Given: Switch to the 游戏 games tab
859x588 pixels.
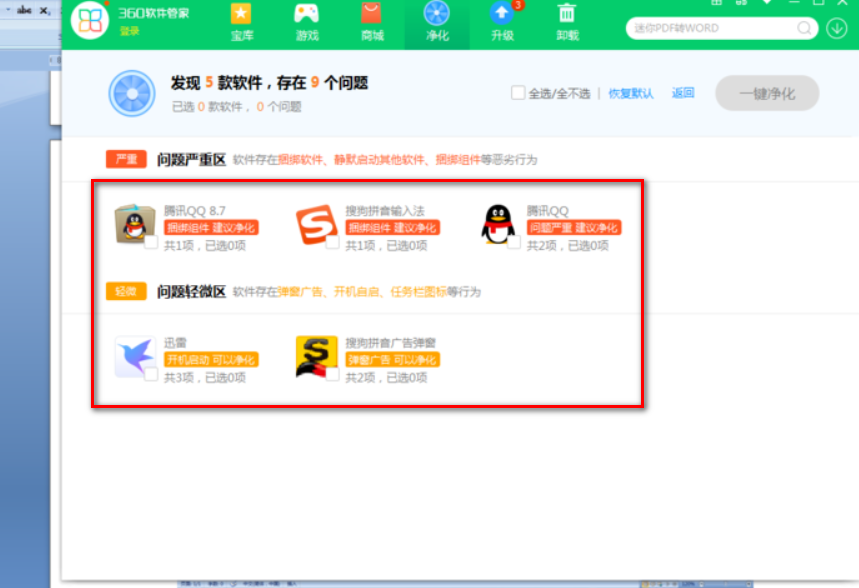Looking at the screenshot, I should point(307,23).
